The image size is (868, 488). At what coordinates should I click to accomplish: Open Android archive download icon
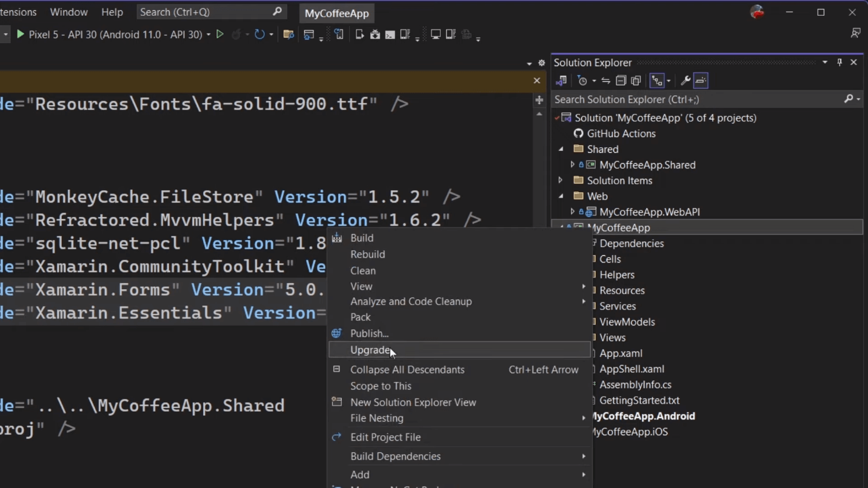[375, 35]
